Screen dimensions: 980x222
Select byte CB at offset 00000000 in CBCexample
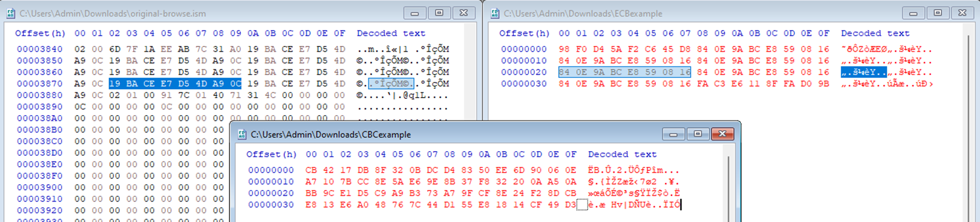(311, 170)
